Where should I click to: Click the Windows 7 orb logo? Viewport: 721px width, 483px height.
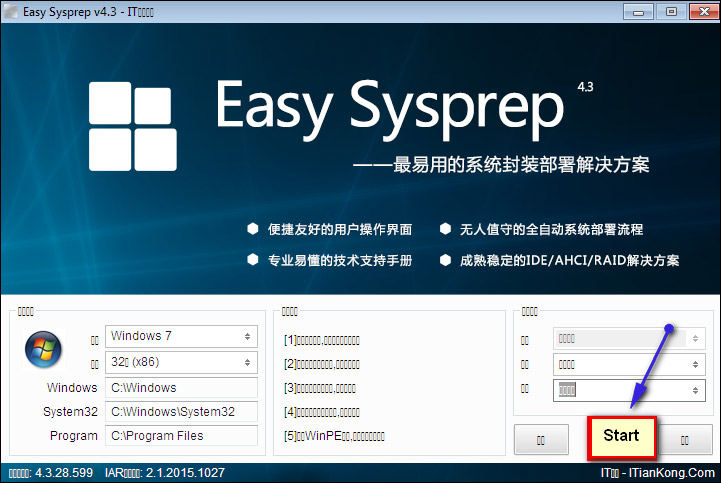pyautogui.click(x=43, y=350)
